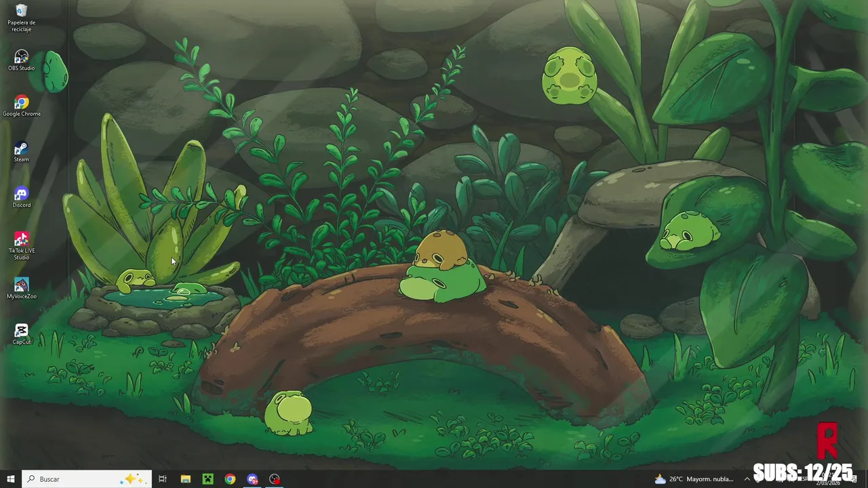Select the MyVoiceZoo desktop shortcut
This screenshot has height=488, width=868.
coord(22,288)
